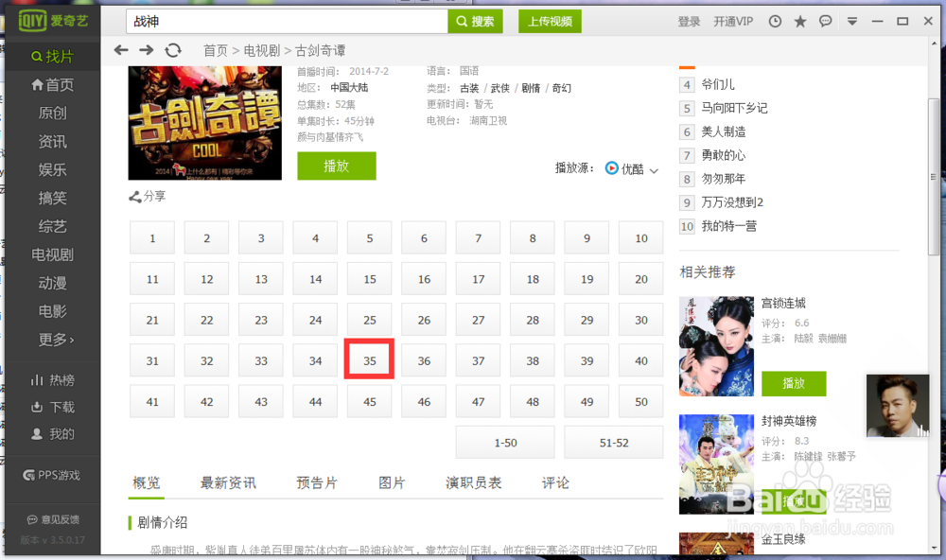Viewport: 946px width, 560px height.
Task: Click the 搜索 search button
Action: tap(475, 21)
